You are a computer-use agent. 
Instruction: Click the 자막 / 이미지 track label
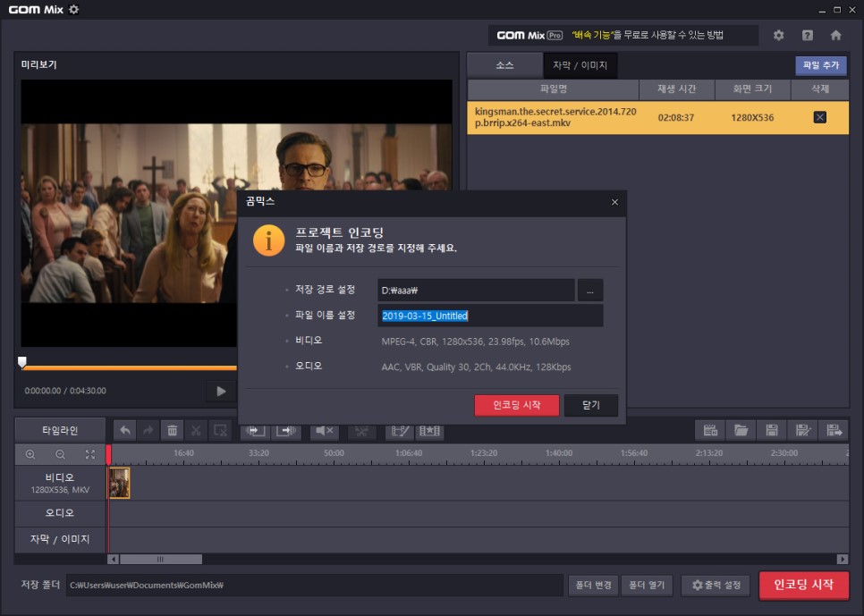[x=60, y=539]
